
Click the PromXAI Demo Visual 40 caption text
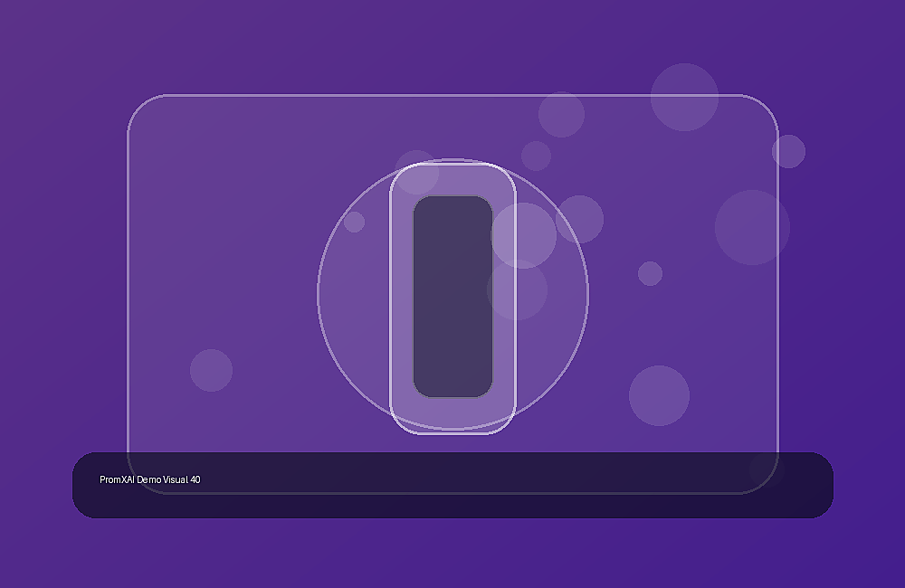pos(150,479)
